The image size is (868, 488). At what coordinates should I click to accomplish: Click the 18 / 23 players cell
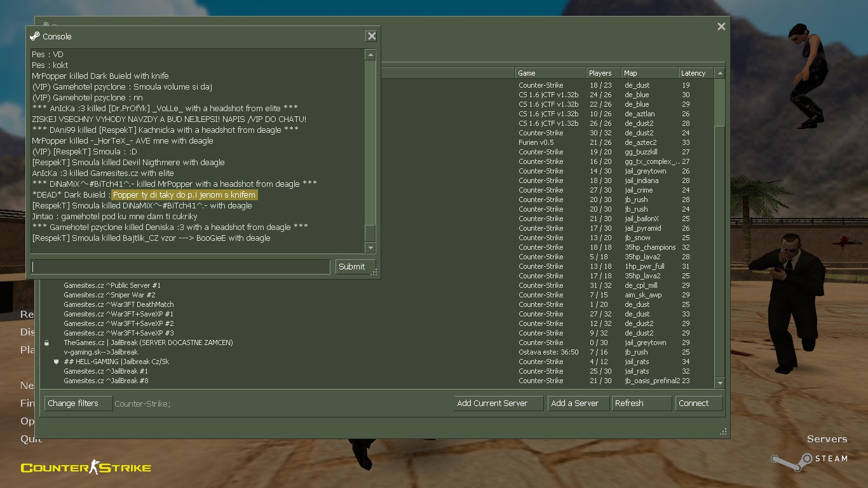point(600,86)
